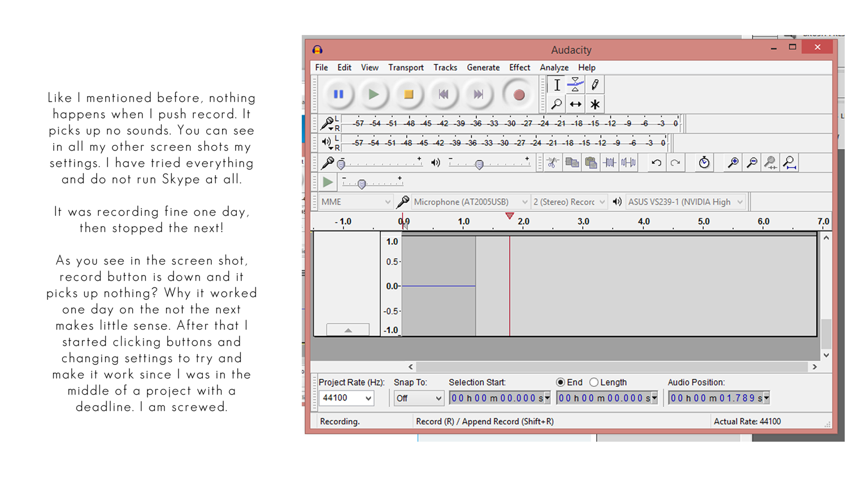Viewport: 868px width, 488px height.
Task: Click the red recording position marker on timeline
Action: click(510, 216)
